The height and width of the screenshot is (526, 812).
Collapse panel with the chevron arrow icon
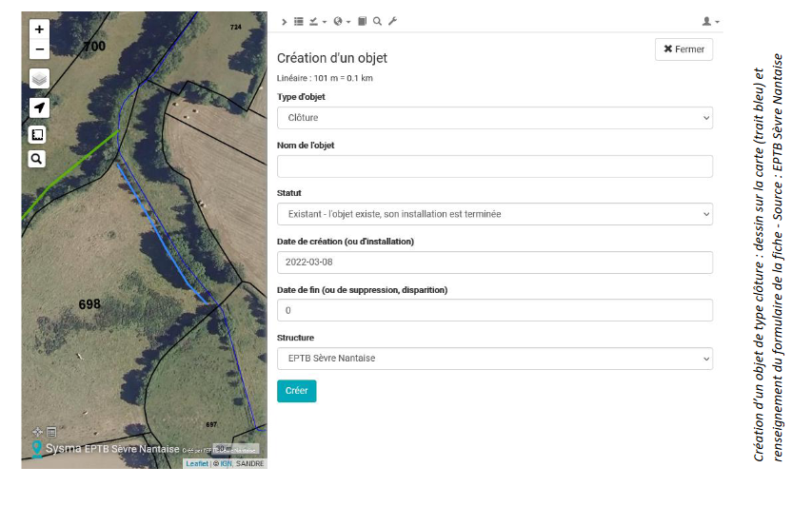tap(284, 21)
